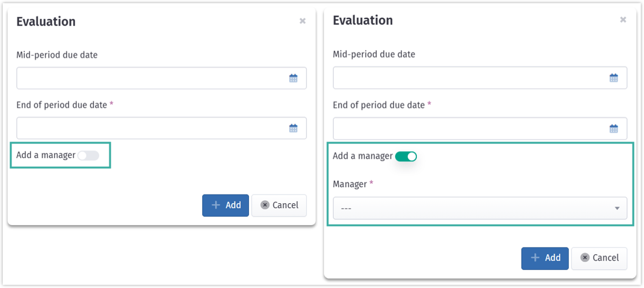The width and height of the screenshot is (644, 288).
Task: Focus End of period field, dialog with toggle off
Action: 151,128
